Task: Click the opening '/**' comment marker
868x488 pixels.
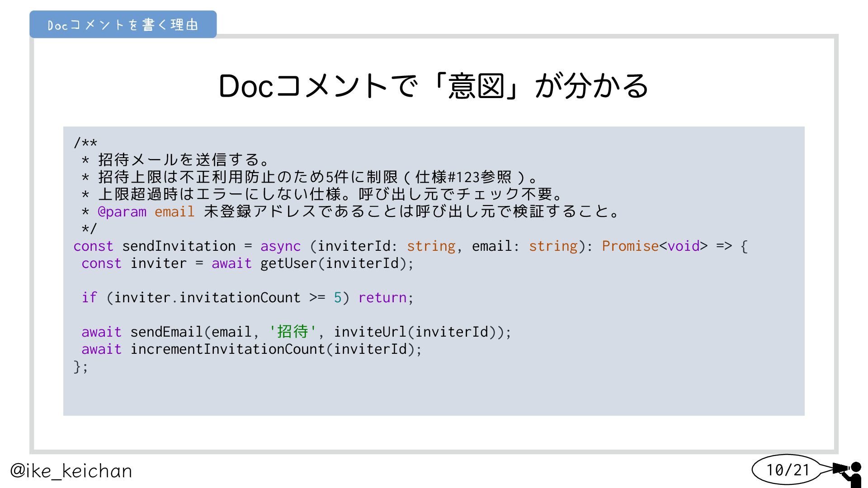Action: click(85, 143)
